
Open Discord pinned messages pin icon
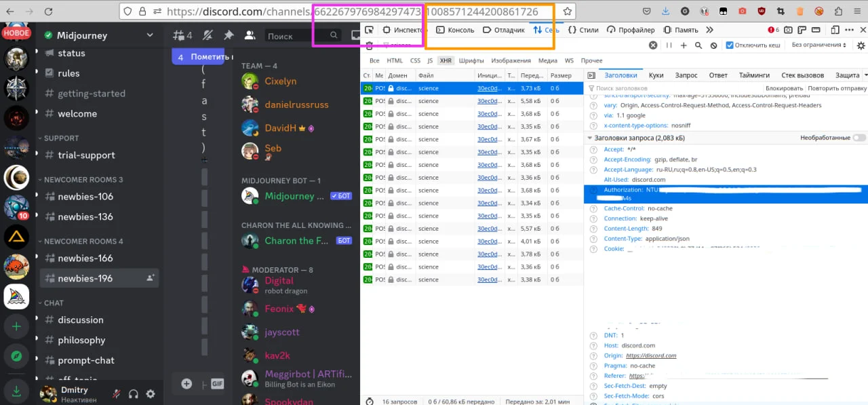(229, 35)
